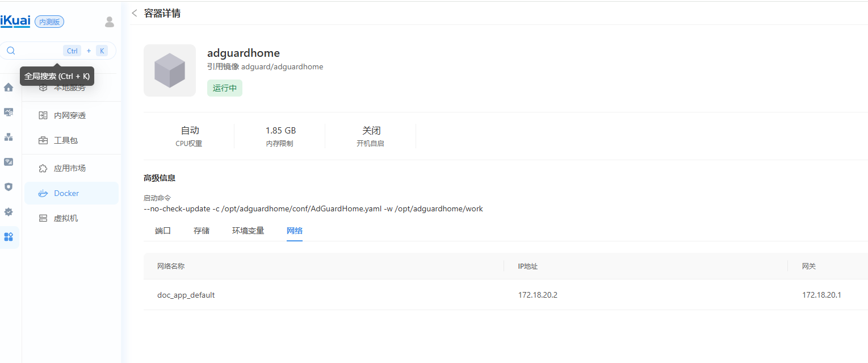Click the 自动 CPU weight value
Image resolution: width=868 pixels, height=363 pixels.
[x=190, y=131]
